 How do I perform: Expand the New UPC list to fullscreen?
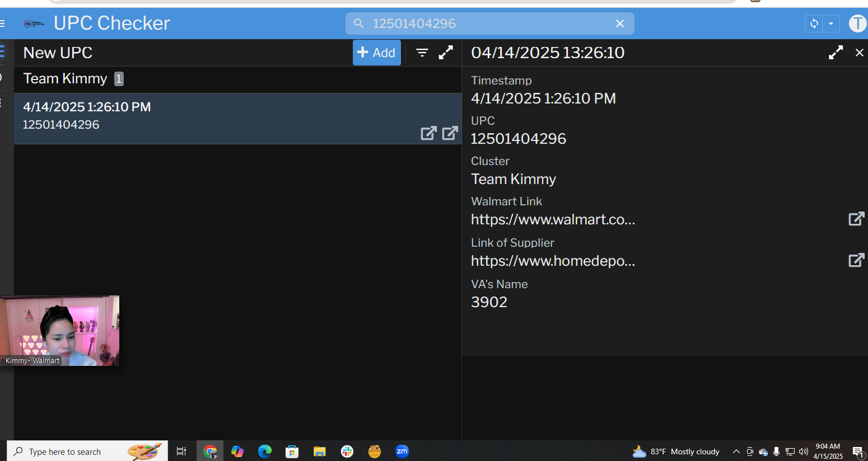pyautogui.click(x=446, y=53)
